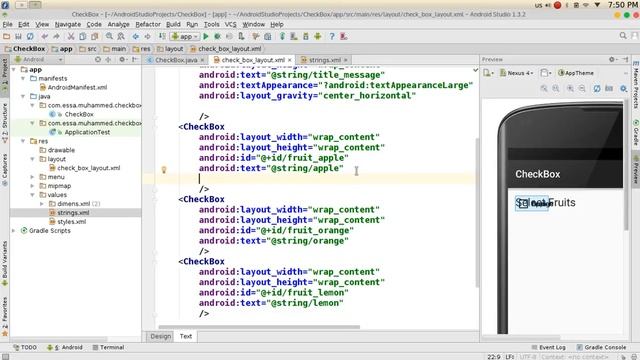Select ApplicationTest in project tree
640x360 pixels.
click(80, 132)
